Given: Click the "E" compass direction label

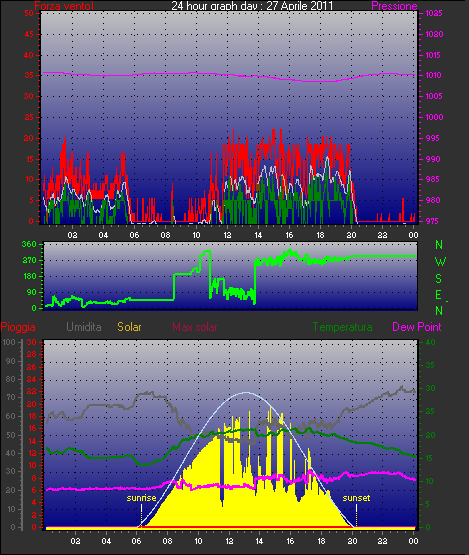Looking at the screenshot, I should tap(438, 295).
